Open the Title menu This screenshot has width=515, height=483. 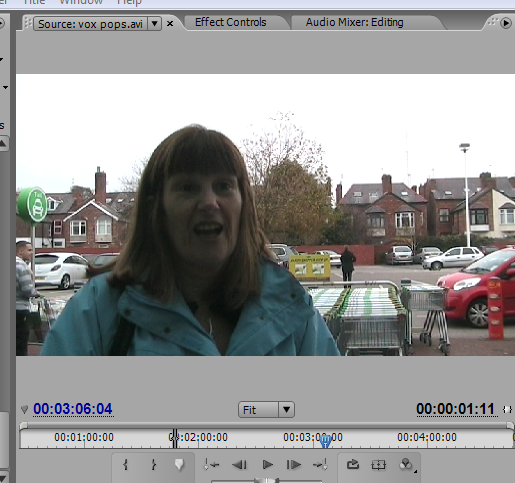[34, 3]
